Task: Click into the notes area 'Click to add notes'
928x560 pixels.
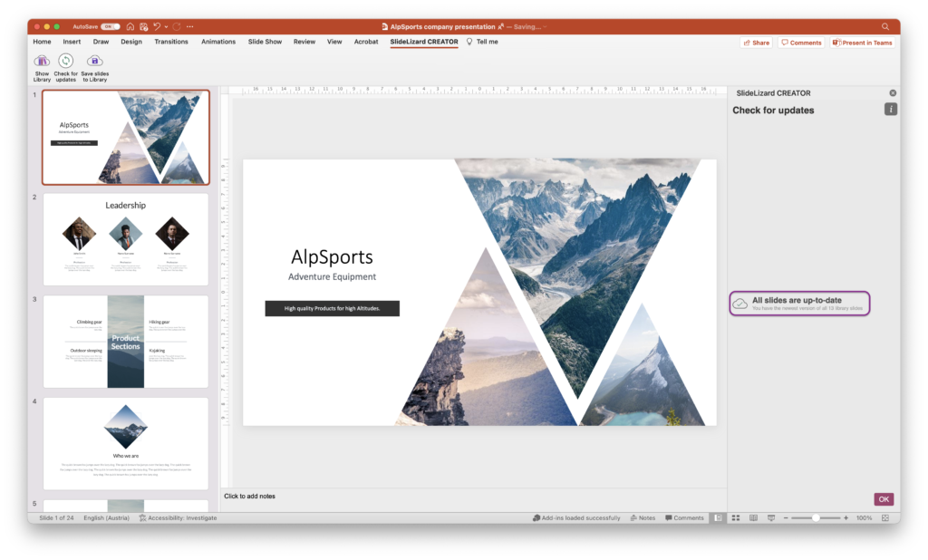Action: pos(250,496)
